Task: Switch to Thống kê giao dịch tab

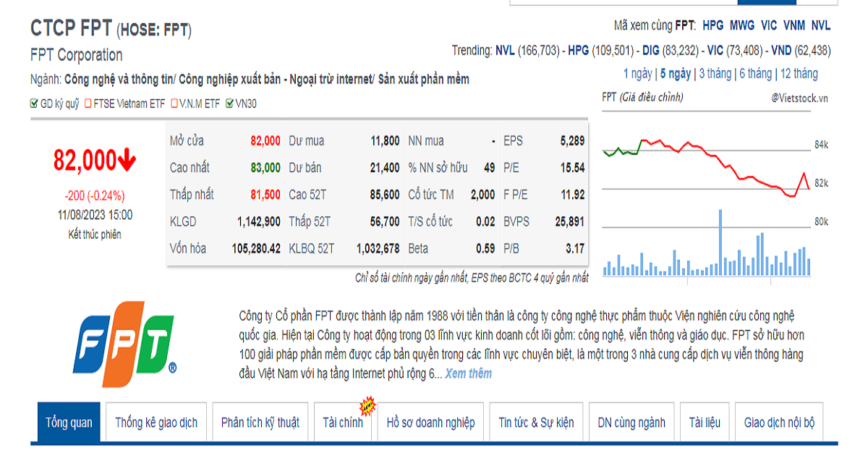Action: click(x=156, y=423)
